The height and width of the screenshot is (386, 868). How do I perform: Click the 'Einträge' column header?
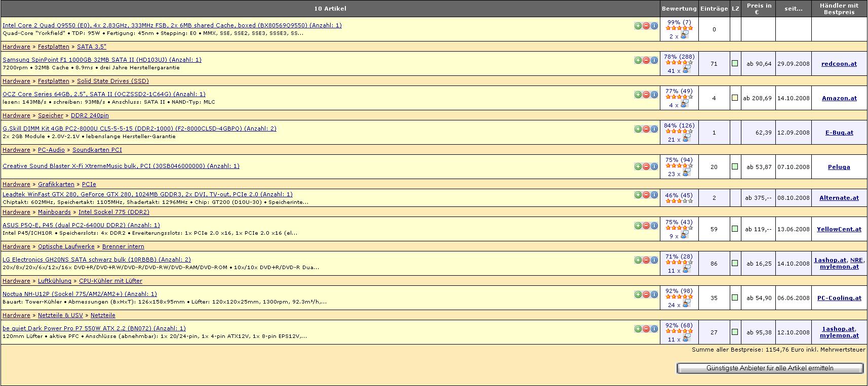point(714,9)
